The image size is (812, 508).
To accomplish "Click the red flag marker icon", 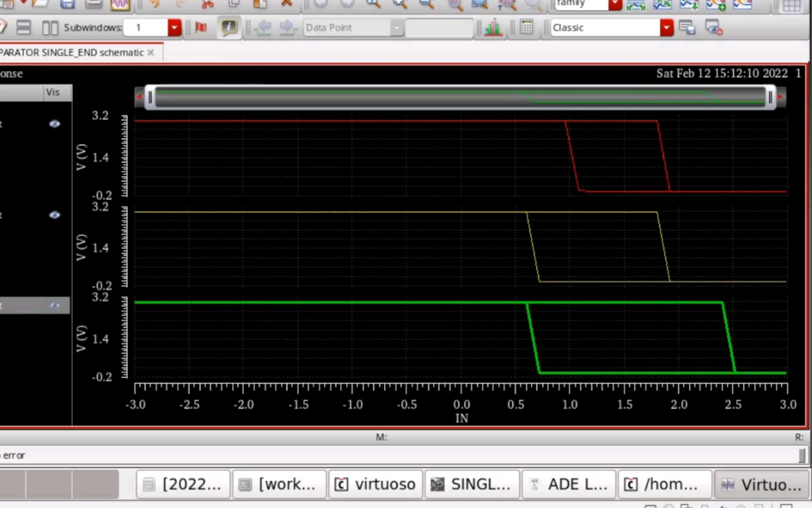I will [201, 27].
